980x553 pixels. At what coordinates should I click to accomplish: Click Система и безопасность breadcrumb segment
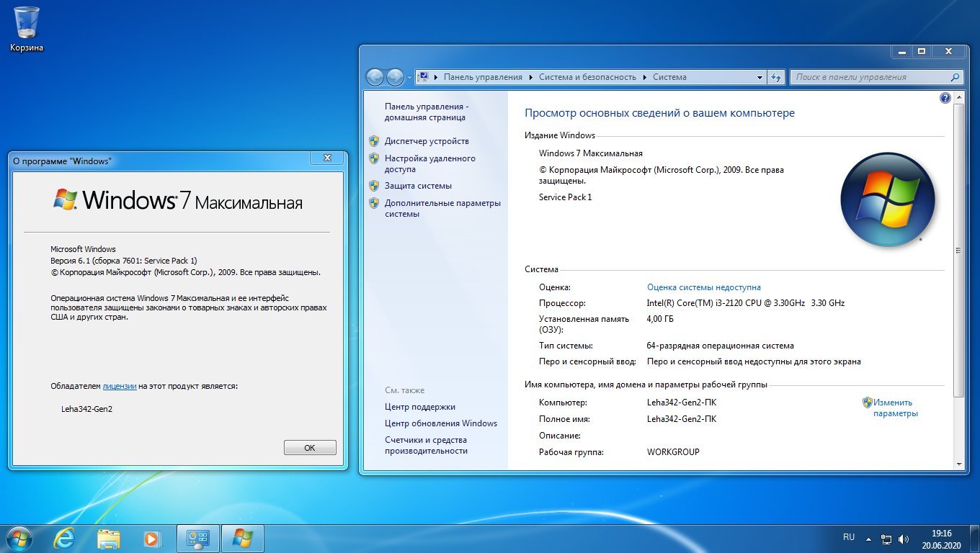[587, 77]
